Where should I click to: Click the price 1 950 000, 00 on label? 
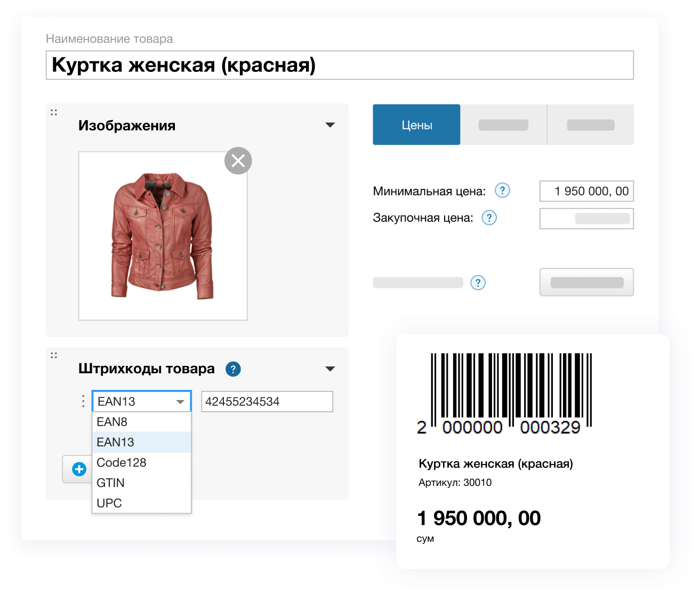[x=479, y=518]
